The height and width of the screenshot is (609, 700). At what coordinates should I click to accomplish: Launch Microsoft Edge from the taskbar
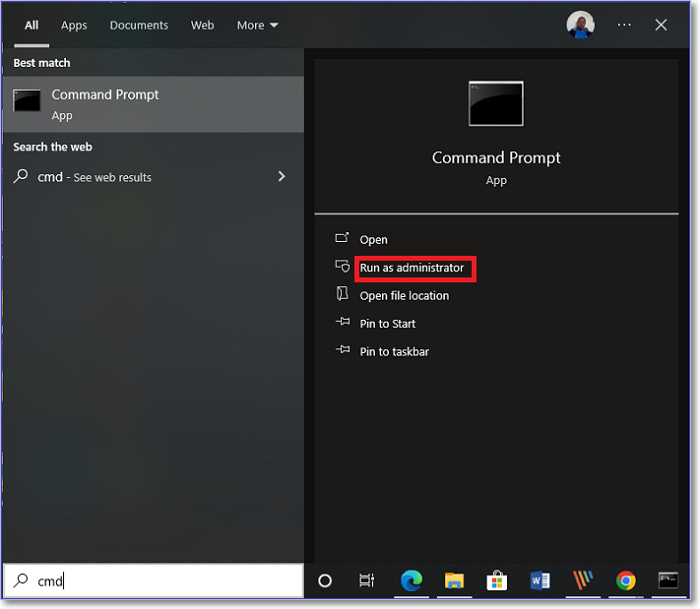411,581
